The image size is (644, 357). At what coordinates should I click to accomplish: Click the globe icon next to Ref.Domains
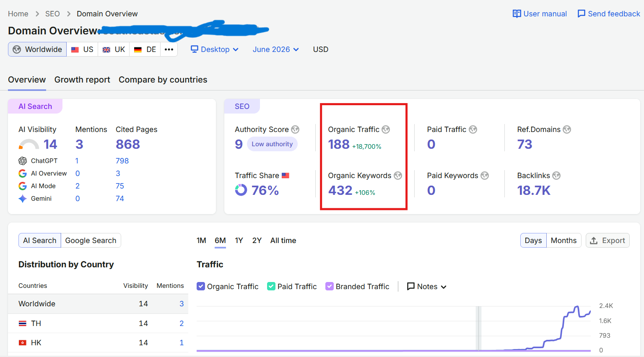567,129
